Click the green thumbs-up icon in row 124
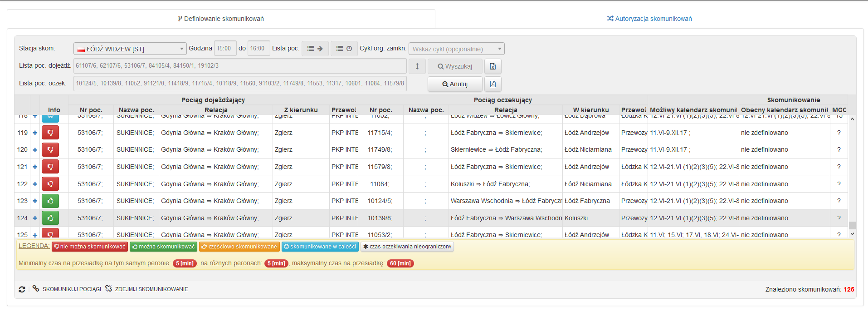868x322 pixels. (50, 218)
